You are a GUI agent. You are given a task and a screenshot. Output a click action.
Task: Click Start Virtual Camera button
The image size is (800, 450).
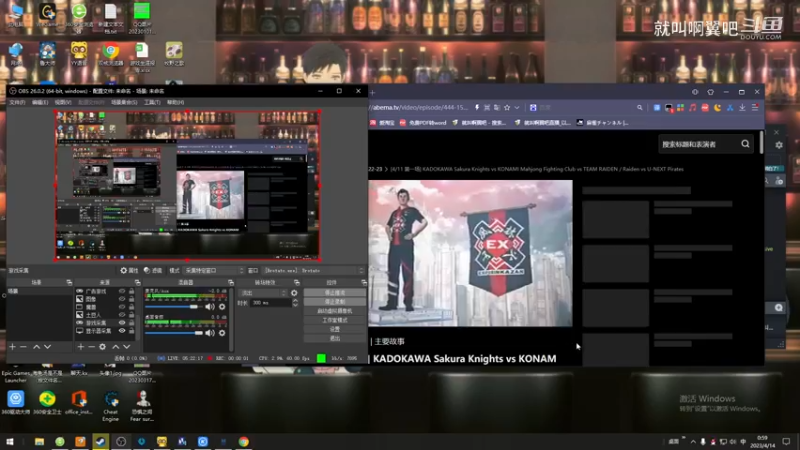pos(335,311)
